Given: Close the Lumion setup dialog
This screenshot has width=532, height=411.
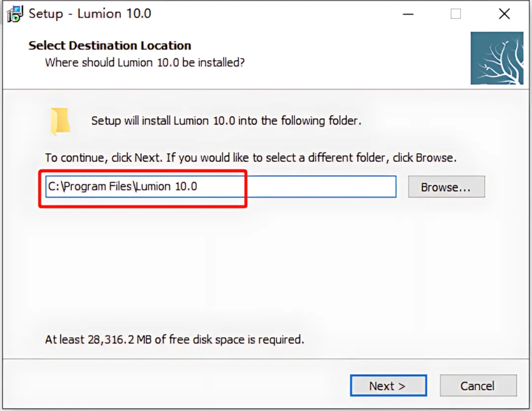Looking at the screenshot, I should click(x=504, y=14).
